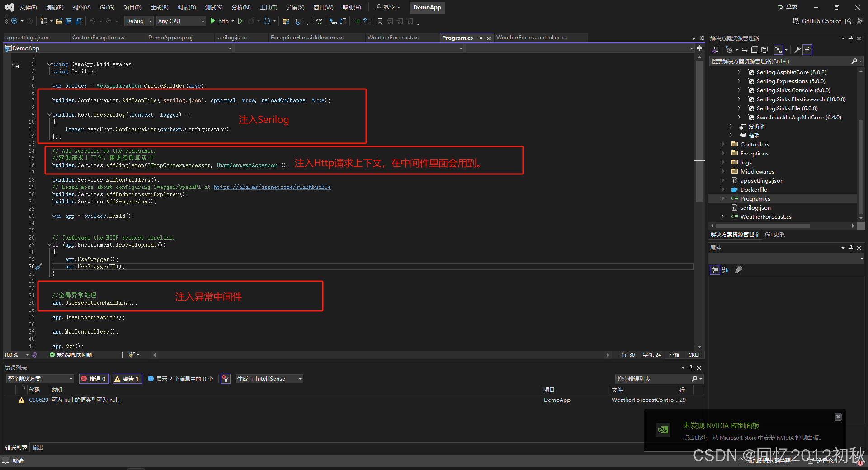The width and height of the screenshot is (868, 470).
Task: Expand the Controllers folder in Solution Explorer
Action: (x=722, y=145)
